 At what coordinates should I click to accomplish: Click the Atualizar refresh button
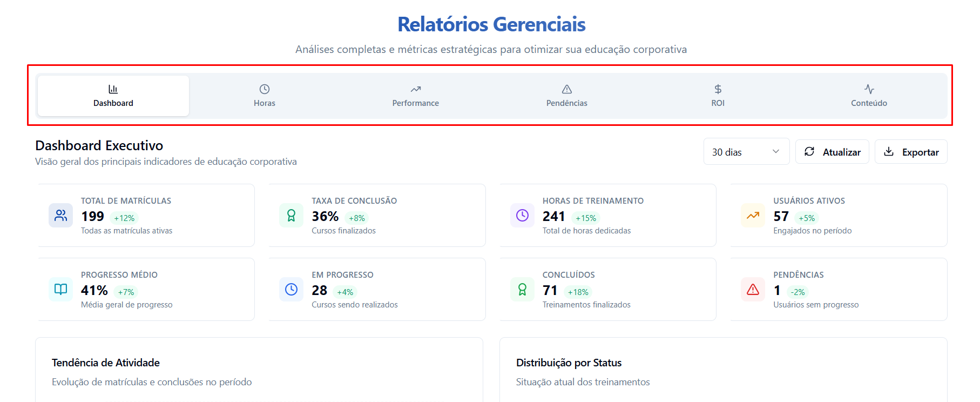(x=832, y=152)
